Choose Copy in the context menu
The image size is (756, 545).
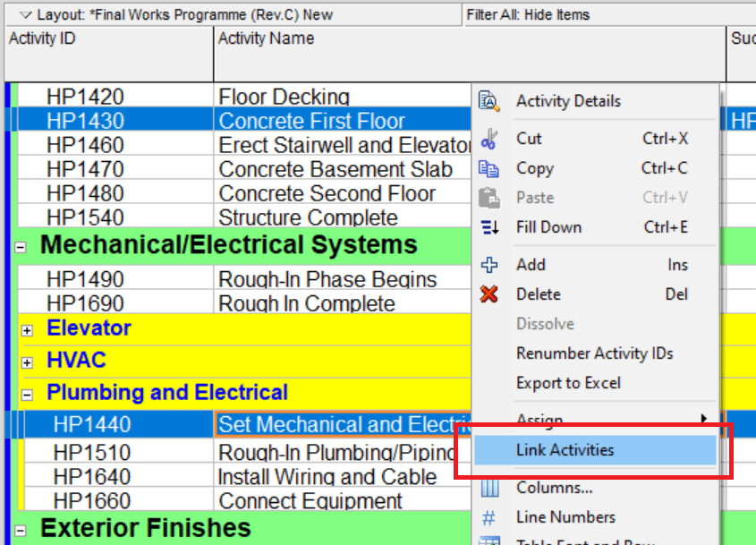click(596, 168)
